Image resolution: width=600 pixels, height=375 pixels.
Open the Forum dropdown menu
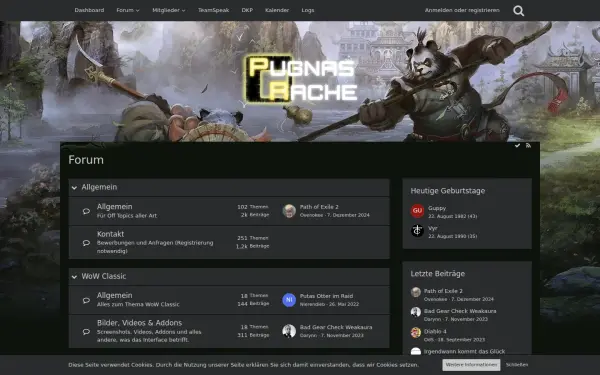coord(128,10)
